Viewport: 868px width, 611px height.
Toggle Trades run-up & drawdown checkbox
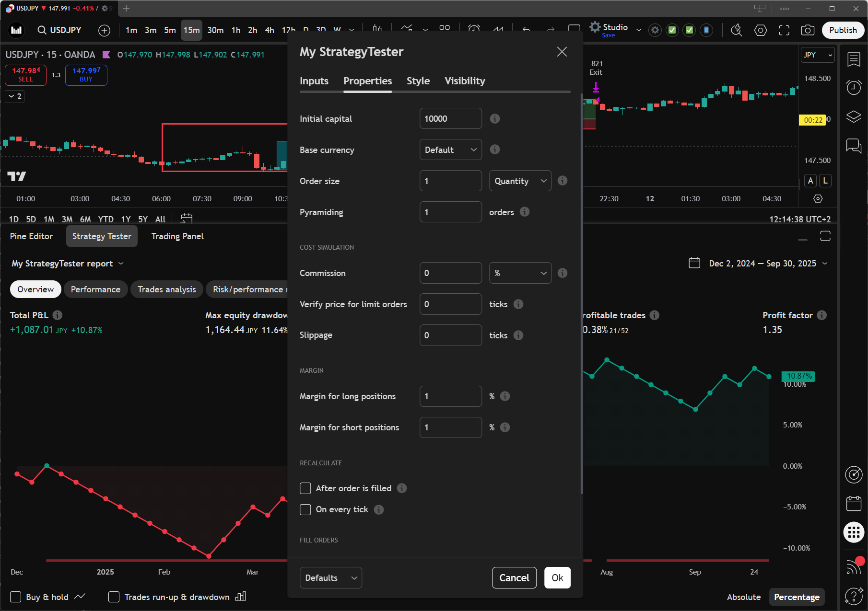(x=114, y=597)
